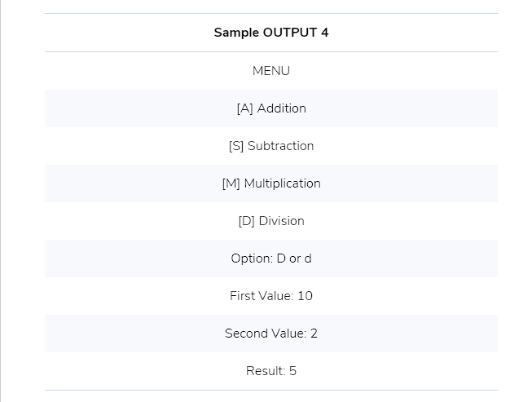Click the number 5 in Result
The image size is (532, 402).
(292, 371)
